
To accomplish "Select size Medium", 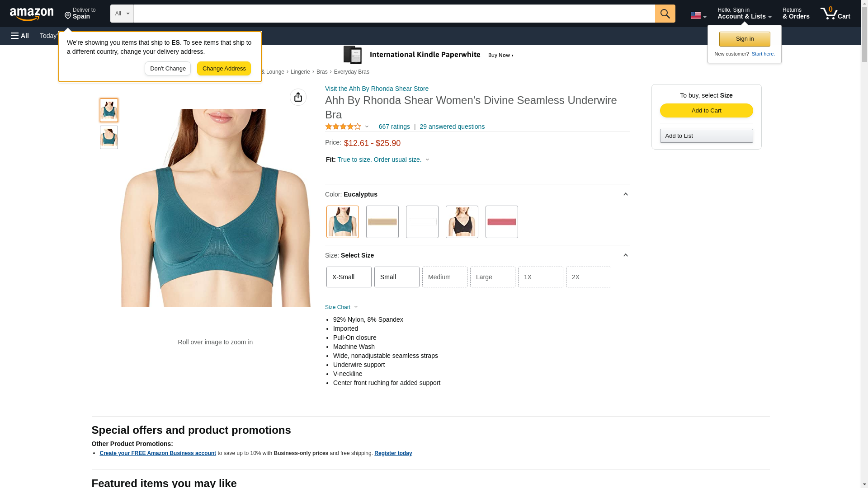I will tap(444, 277).
